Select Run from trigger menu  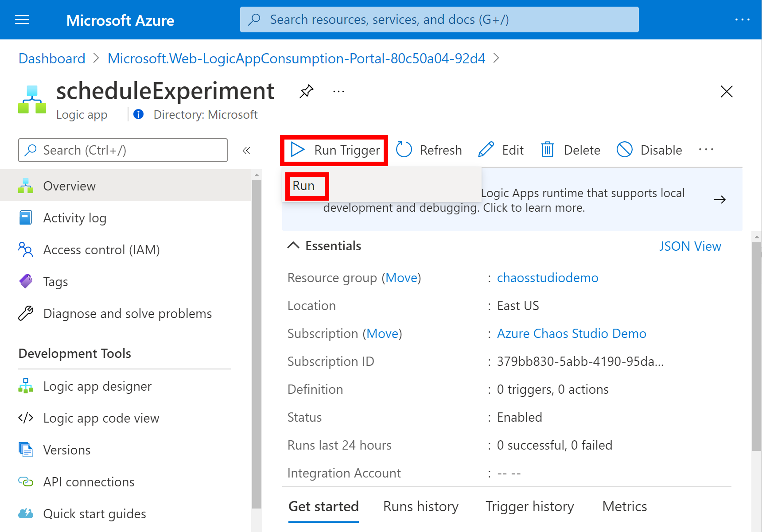click(x=304, y=186)
